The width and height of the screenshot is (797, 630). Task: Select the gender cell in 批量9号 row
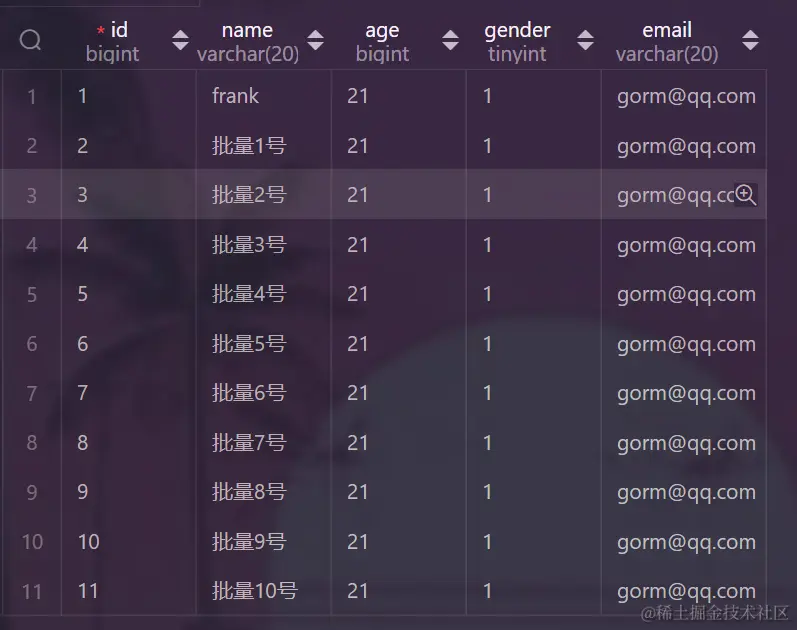[534, 542]
